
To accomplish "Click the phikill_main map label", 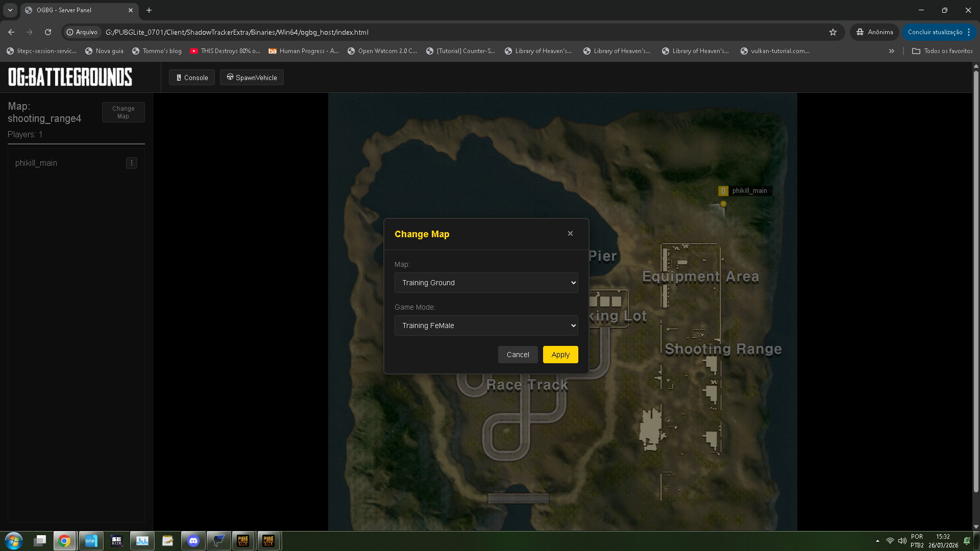I will coord(749,191).
